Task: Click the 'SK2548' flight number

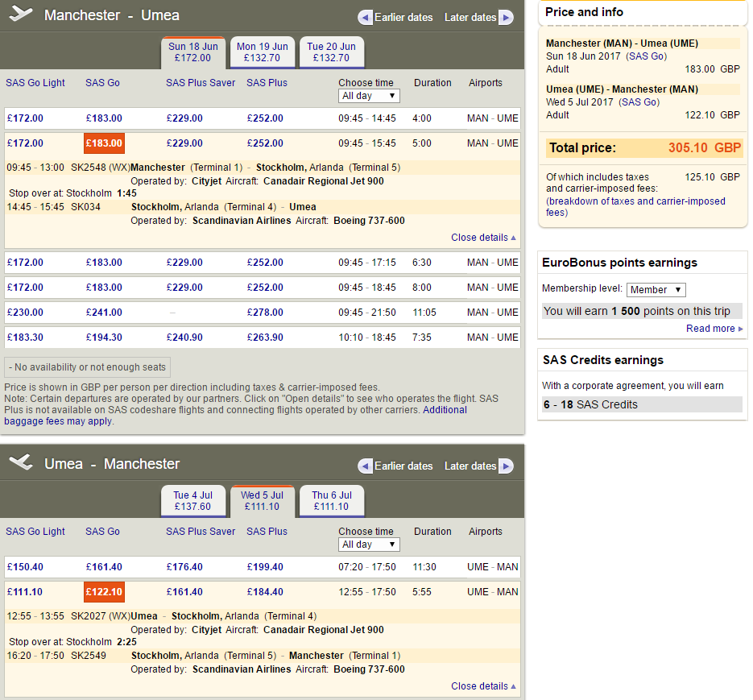Action: point(89,168)
